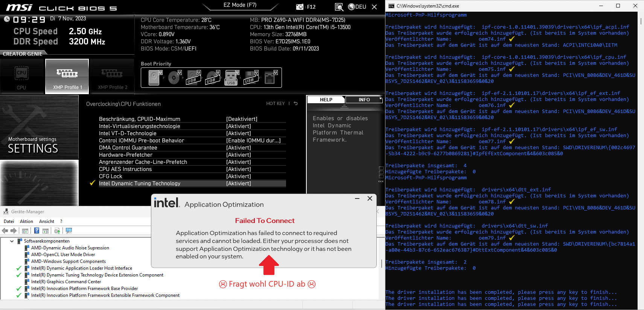Select USB floppy in Boot Priority
Viewport: 644px width, 310px height.
[251, 78]
